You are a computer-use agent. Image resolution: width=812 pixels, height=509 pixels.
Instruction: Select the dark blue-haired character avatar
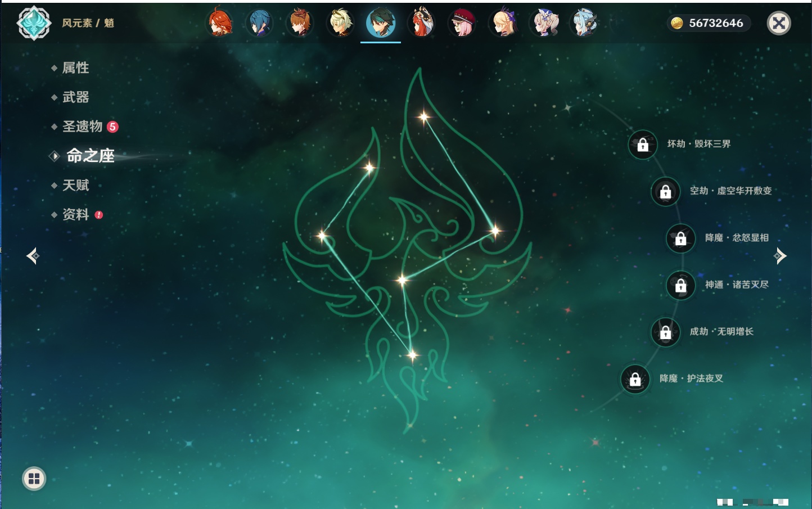(260, 23)
